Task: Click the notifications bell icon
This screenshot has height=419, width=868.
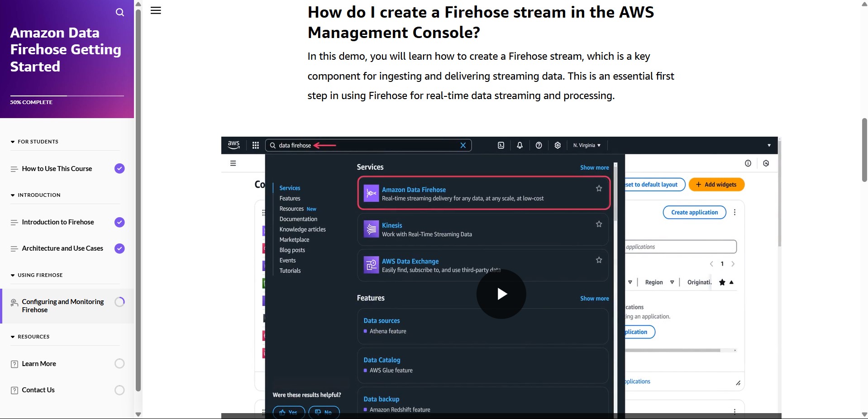Action: 520,145
